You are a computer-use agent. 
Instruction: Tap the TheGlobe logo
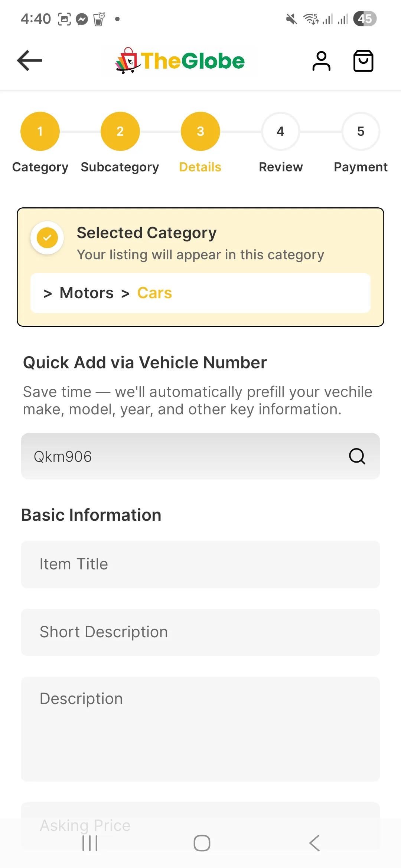(180, 61)
